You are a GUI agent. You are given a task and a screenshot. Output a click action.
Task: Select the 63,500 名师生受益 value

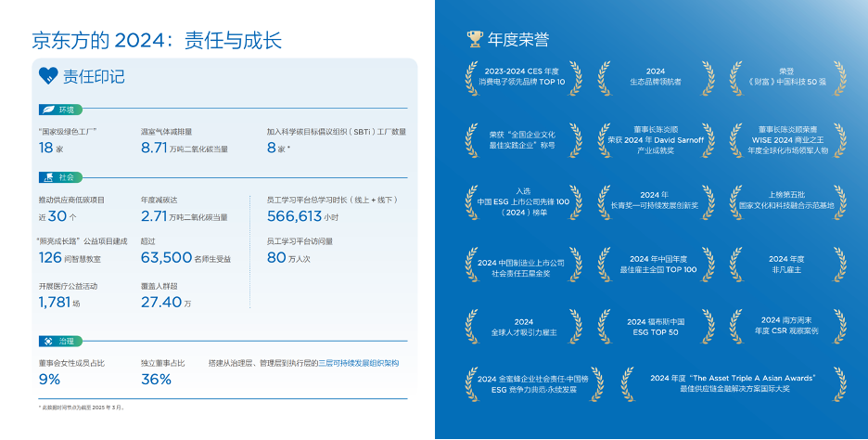(185, 258)
